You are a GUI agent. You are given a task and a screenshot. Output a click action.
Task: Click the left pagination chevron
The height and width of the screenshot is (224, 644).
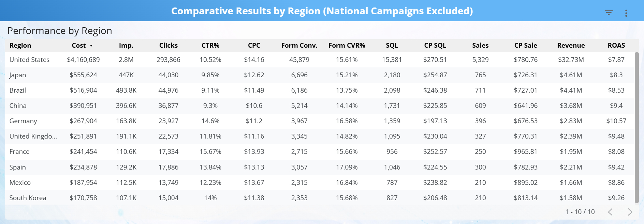click(610, 212)
